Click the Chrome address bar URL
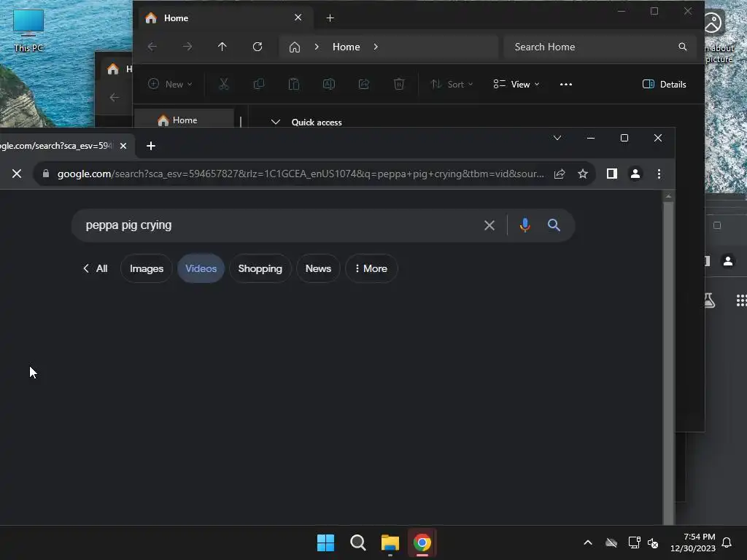This screenshot has height=560, width=747. 300,174
